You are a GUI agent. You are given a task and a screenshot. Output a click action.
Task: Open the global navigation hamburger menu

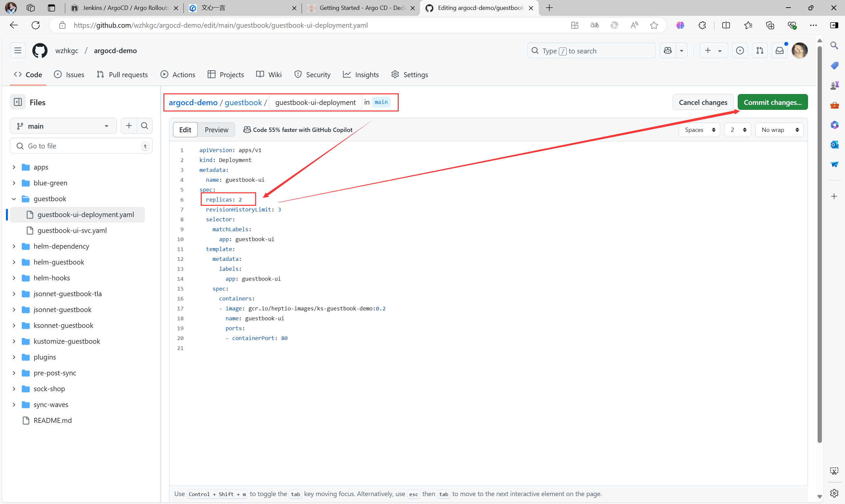[x=18, y=50]
